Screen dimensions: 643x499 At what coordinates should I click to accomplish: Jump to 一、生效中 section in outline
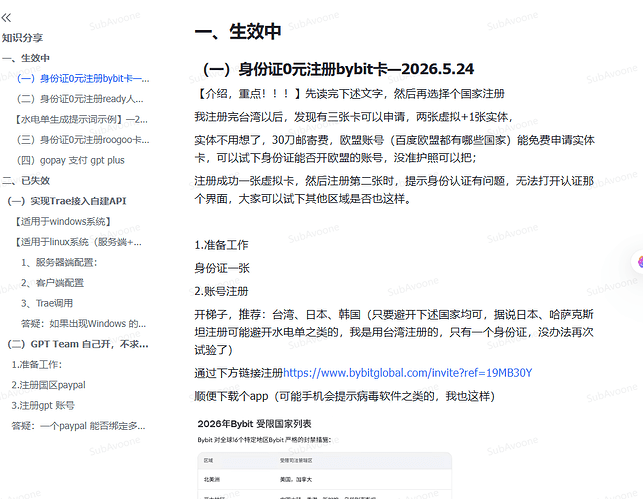coord(26,58)
